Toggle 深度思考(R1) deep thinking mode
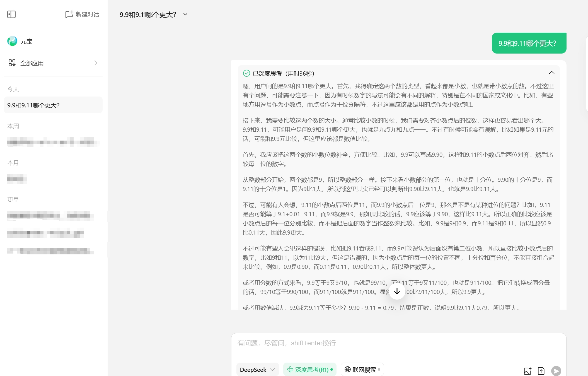The image size is (588, 376). (x=310, y=370)
